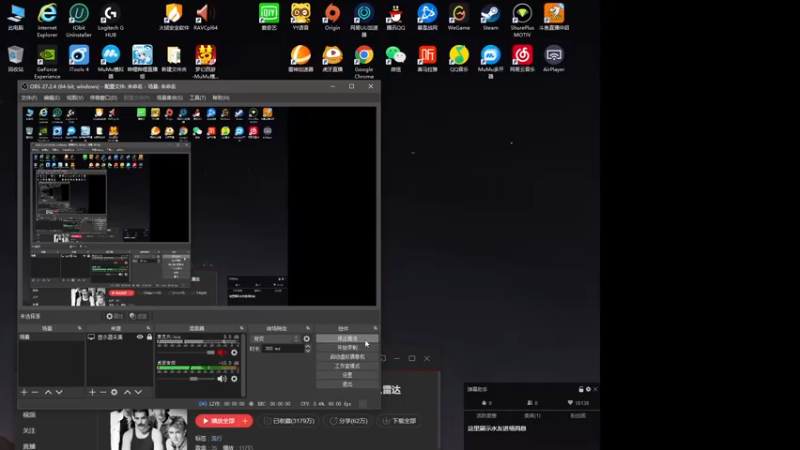Move source up with arrow
Image resolution: width=800 pixels, height=450 pixels.
(x=128, y=392)
